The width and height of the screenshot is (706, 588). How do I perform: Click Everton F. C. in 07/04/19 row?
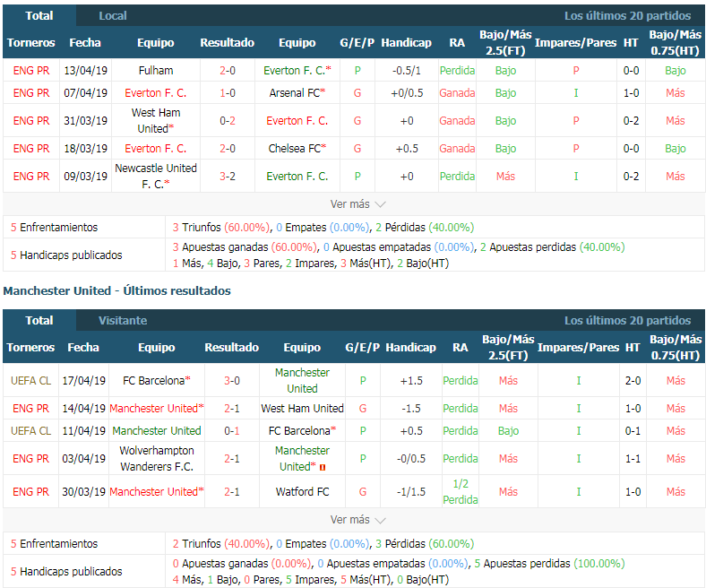tap(156, 93)
